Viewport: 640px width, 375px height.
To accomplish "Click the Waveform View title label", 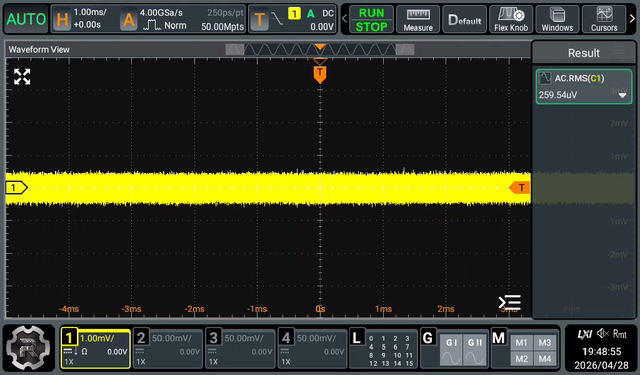I will pyautogui.click(x=39, y=49).
